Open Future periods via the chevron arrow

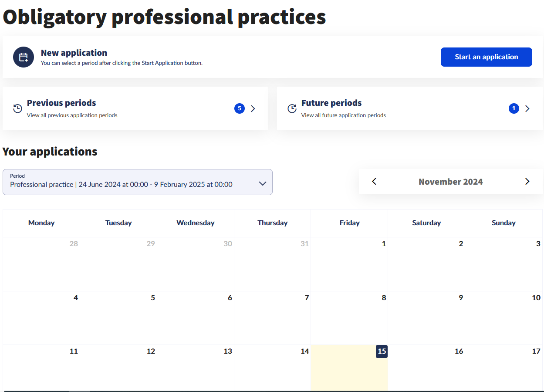click(x=527, y=108)
